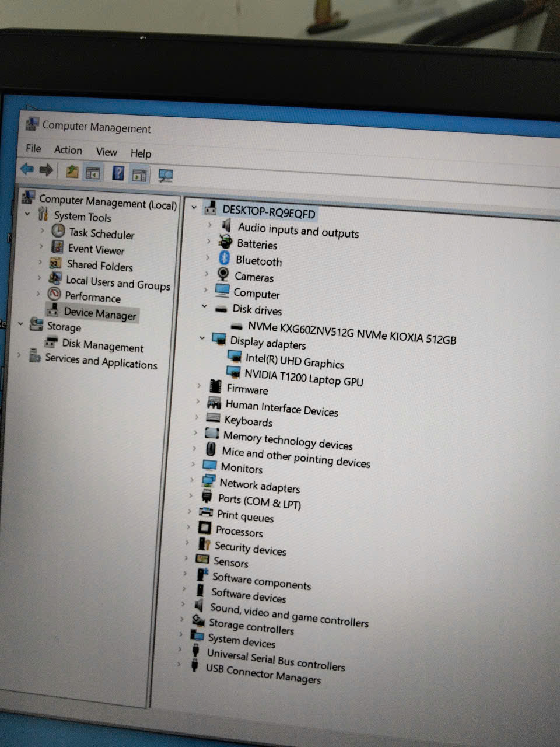Click the Batteries category icon
Viewport: 560px width, 747px height.
point(225,241)
